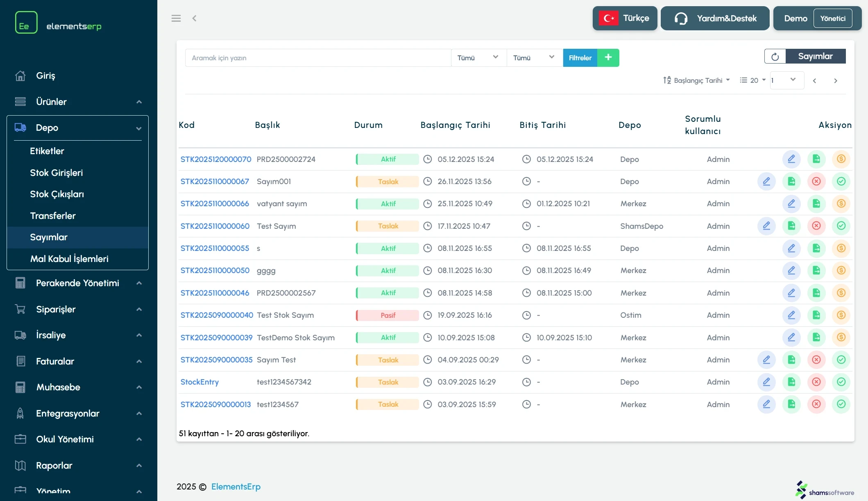This screenshot has width=868, height=501.
Task: Select Transferler in sidebar
Action: coord(53,216)
